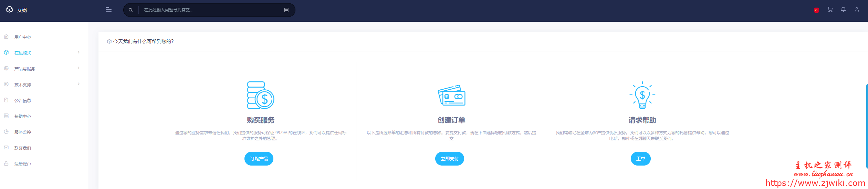Open the notifications bell icon
This screenshot has width=868, height=189.
coord(843,10)
